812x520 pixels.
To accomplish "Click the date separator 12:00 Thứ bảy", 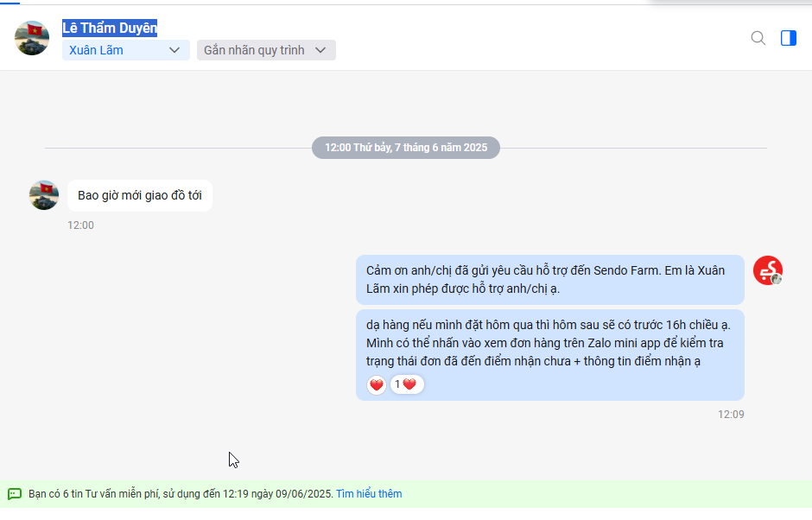I will pos(406,148).
